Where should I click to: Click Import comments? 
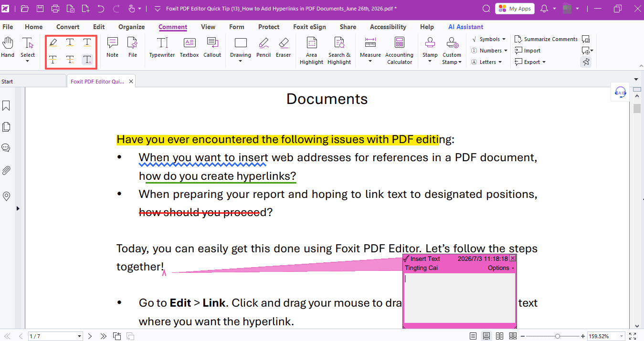click(x=528, y=51)
